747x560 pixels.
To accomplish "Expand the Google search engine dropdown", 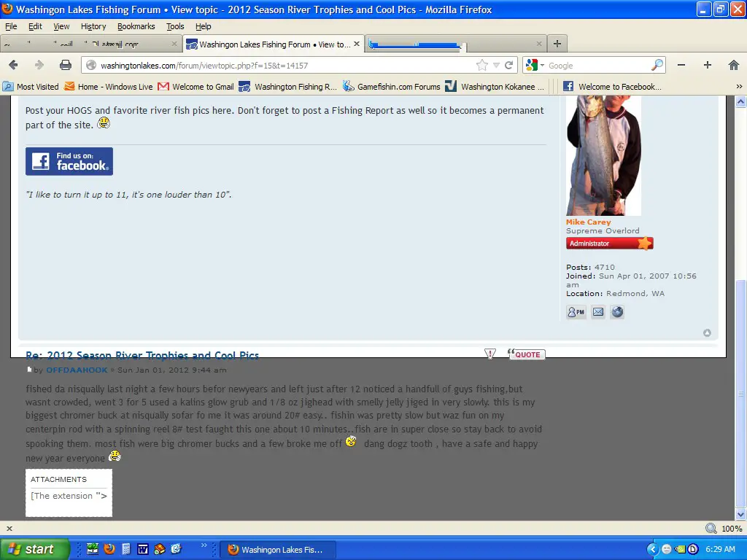I will pos(535,65).
